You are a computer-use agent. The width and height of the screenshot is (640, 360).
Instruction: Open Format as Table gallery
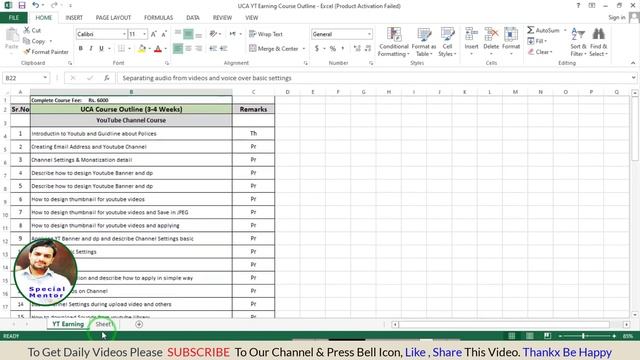424,42
